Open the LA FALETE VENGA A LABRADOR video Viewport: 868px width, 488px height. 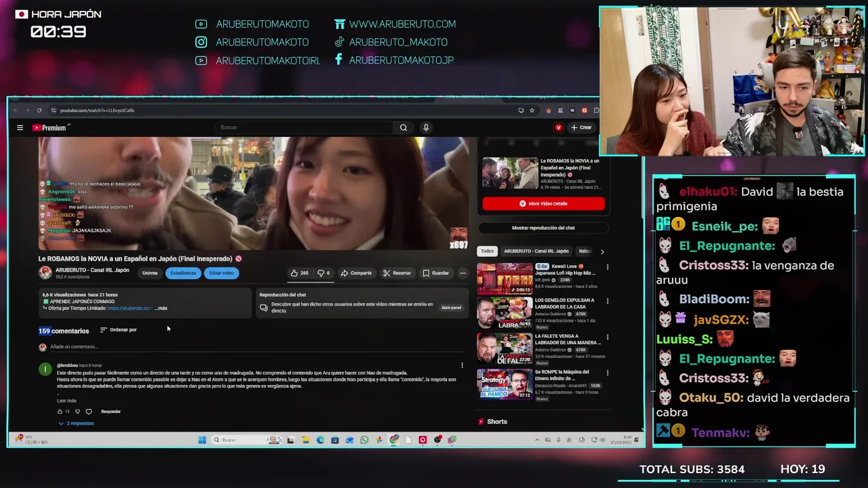[x=505, y=349]
